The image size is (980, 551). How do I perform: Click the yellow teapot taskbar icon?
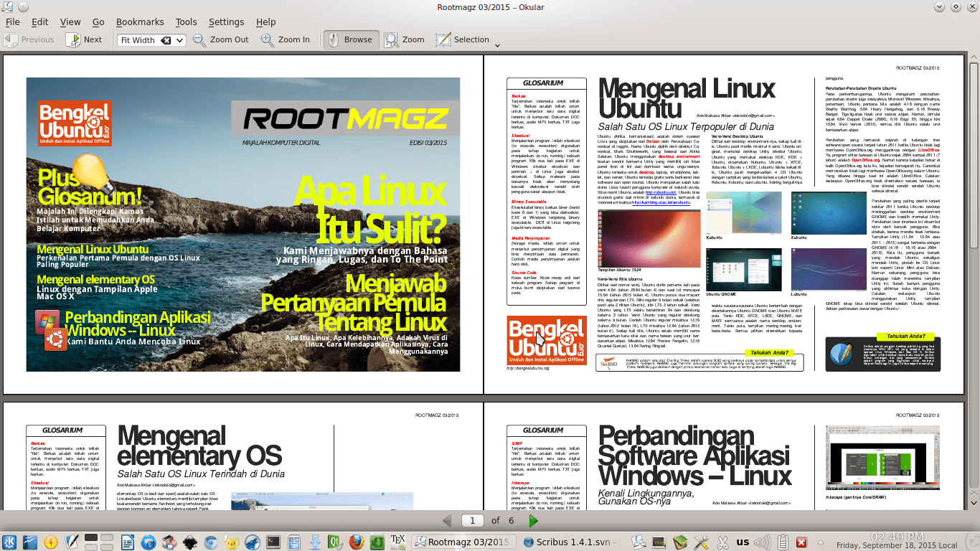tap(232, 542)
